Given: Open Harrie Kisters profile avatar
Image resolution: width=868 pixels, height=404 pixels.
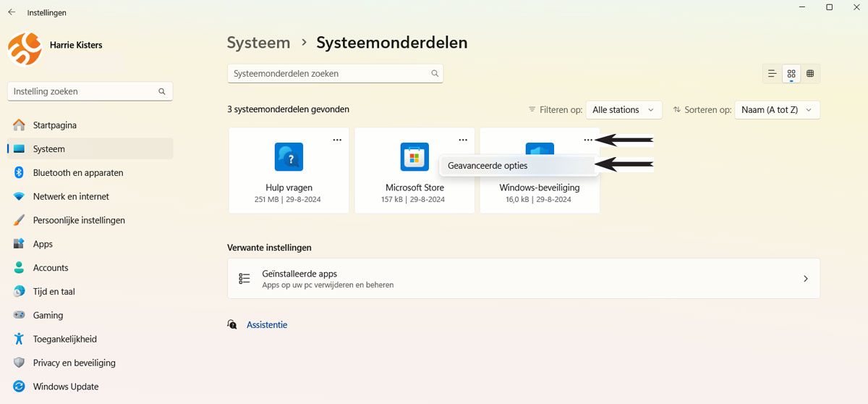Looking at the screenshot, I should 25,49.
